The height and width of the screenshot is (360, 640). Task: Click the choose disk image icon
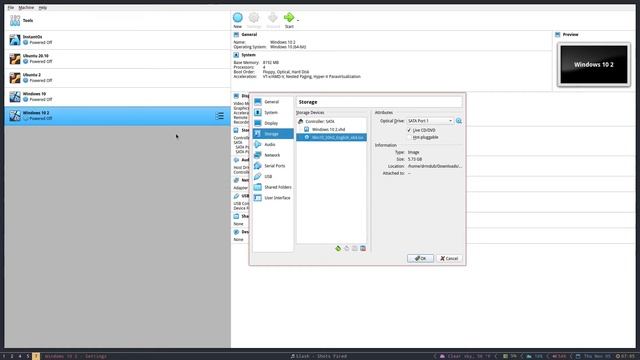(x=459, y=121)
